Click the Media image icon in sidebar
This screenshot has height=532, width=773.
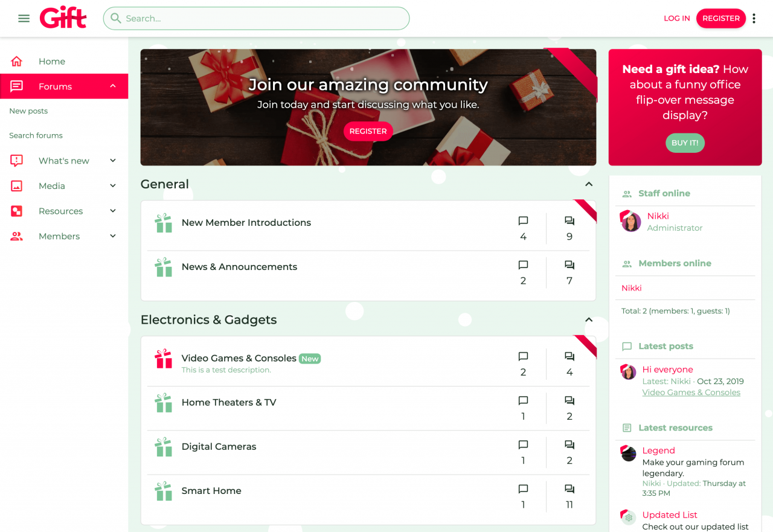click(x=16, y=186)
